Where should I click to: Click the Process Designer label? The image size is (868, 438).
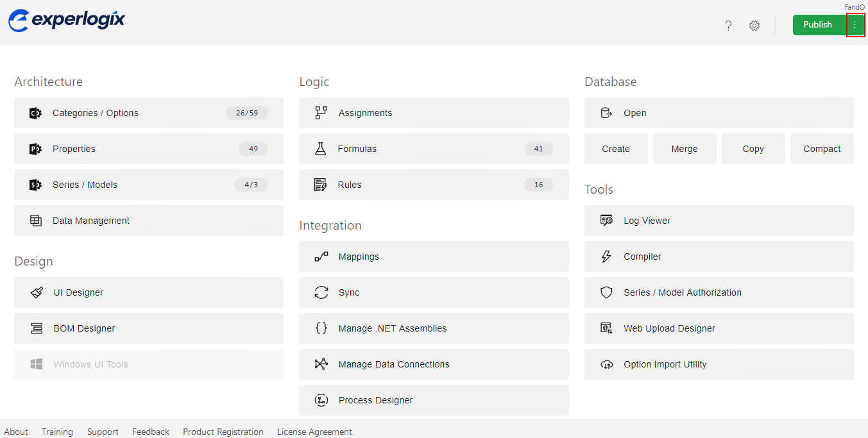click(x=376, y=400)
